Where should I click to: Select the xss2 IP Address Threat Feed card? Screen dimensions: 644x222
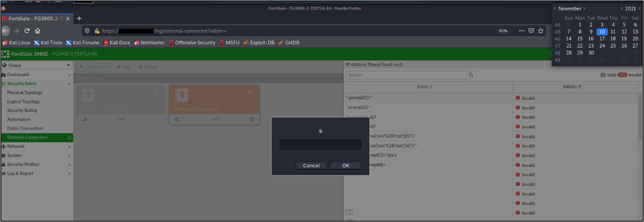214,105
